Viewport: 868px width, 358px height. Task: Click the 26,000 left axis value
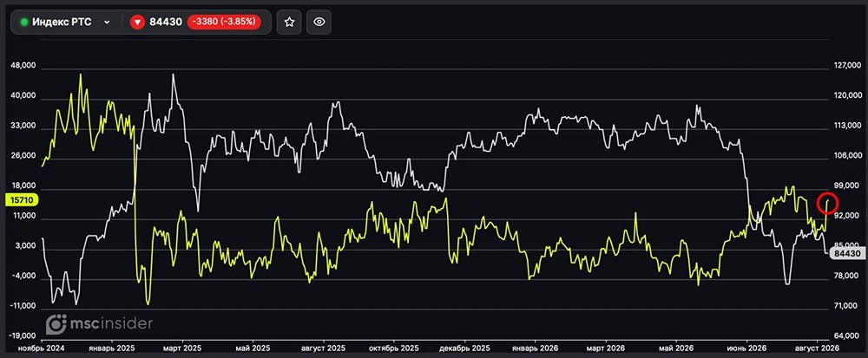point(23,156)
